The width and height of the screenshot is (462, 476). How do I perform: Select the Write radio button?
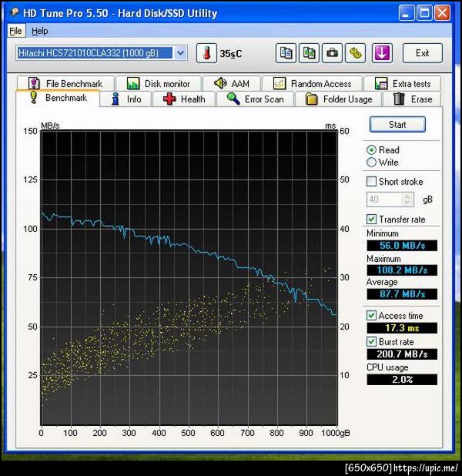click(371, 163)
